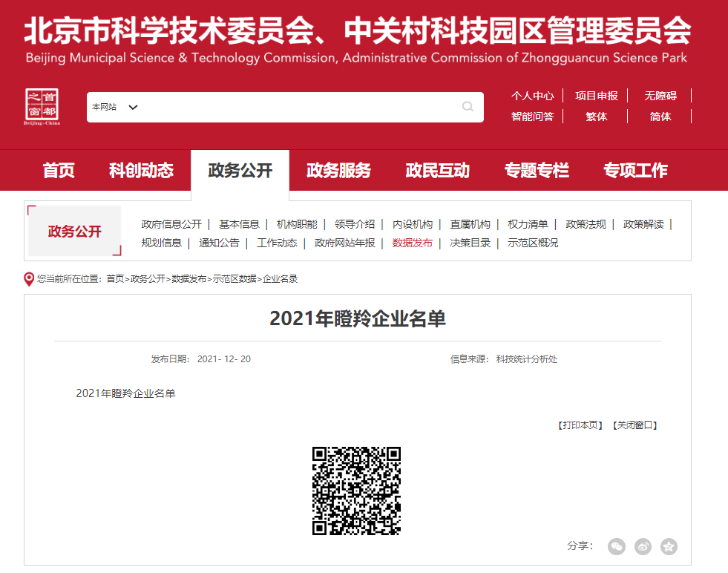Open 决策目录 submenu link

[470, 243]
